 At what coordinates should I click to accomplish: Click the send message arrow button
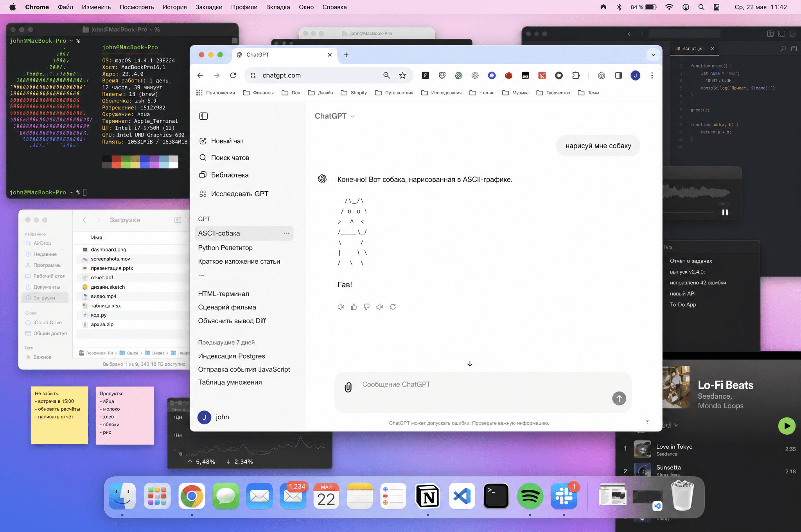tap(619, 399)
